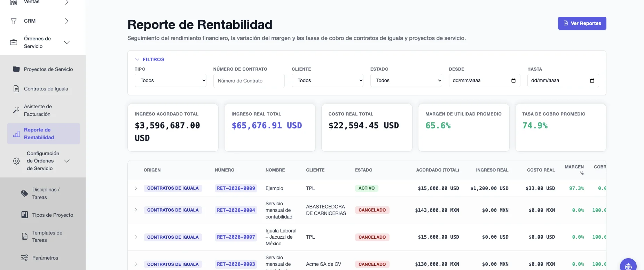Click the Asistente de Facturación wand icon

pyautogui.click(x=16, y=110)
